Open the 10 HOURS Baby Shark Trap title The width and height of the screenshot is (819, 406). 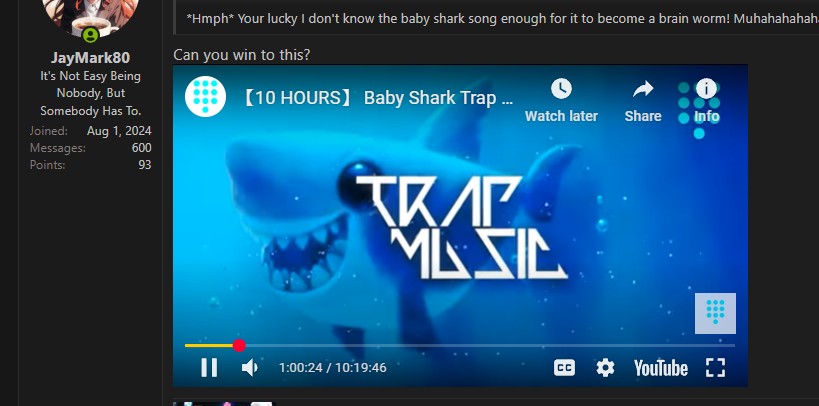click(377, 98)
